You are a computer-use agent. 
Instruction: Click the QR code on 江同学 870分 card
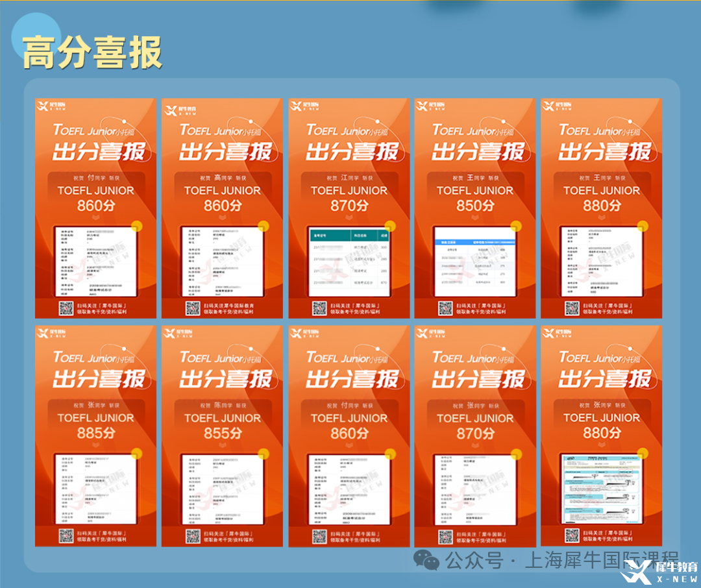[x=319, y=308]
